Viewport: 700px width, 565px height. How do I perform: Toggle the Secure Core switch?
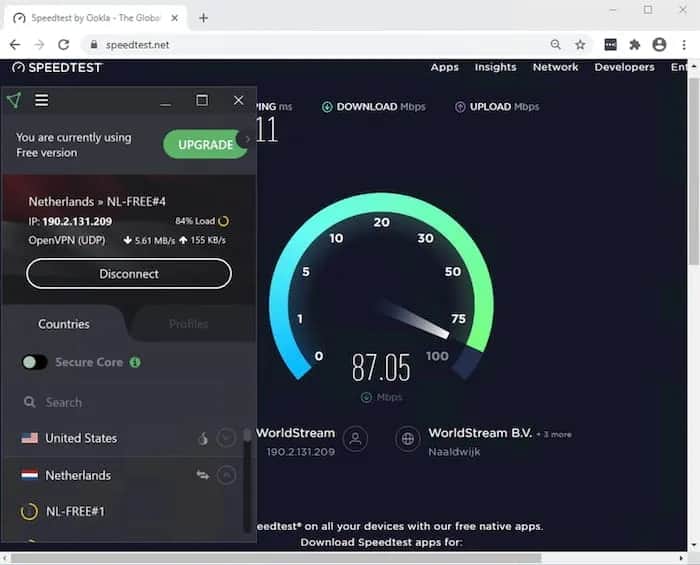click(34, 362)
